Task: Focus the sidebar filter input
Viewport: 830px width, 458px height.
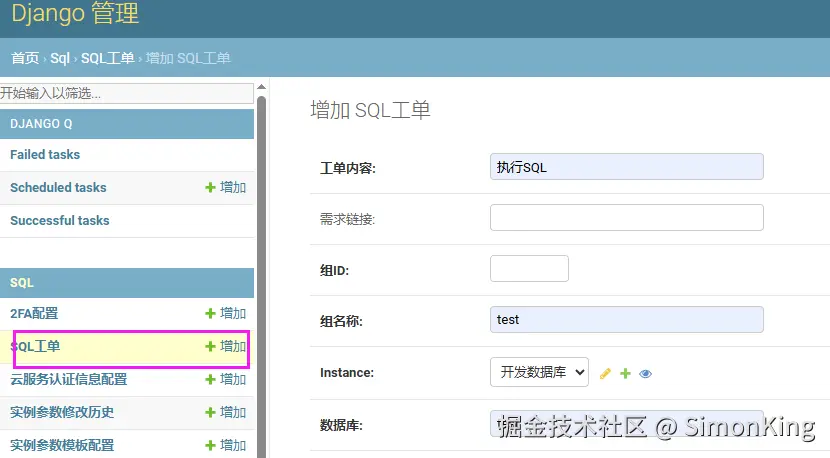Action: (x=127, y=93)
